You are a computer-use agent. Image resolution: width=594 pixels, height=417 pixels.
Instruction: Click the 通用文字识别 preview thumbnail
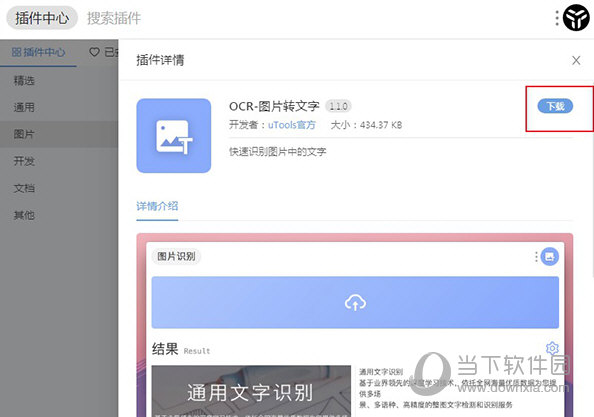251,391
